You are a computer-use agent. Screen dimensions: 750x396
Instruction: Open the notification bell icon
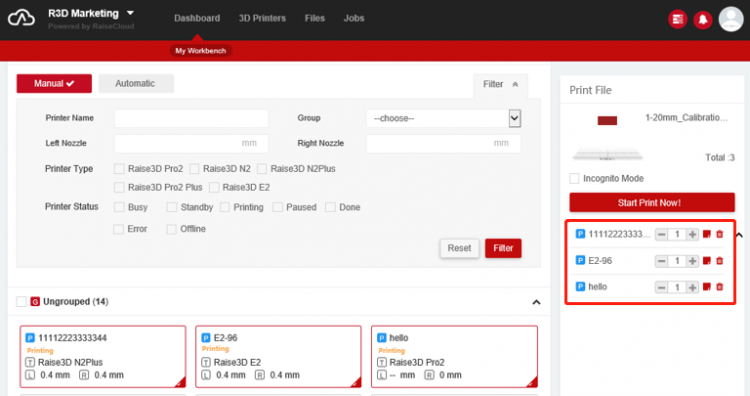[x=703, y=20]
